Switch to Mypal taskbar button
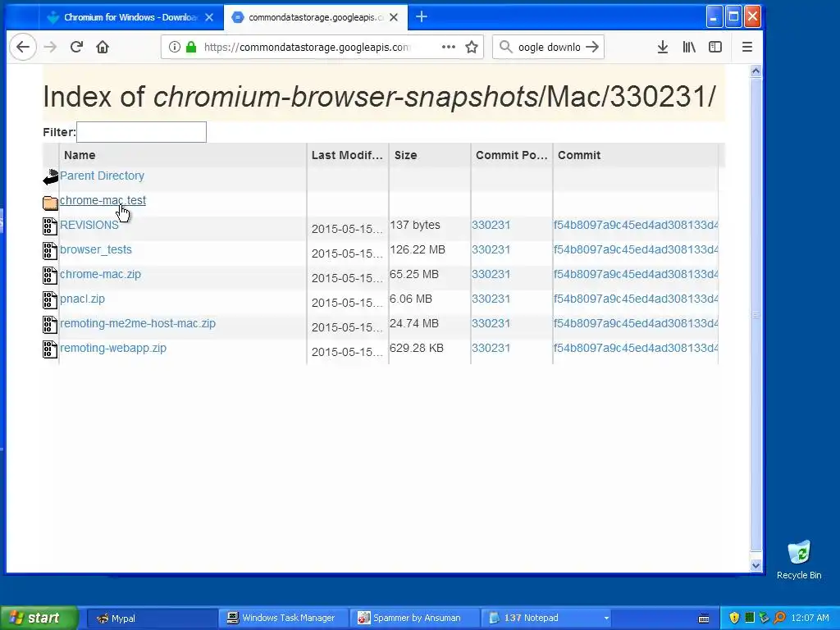Image resolution: width=840 pixels, height=630 pixels. point(151,619)
